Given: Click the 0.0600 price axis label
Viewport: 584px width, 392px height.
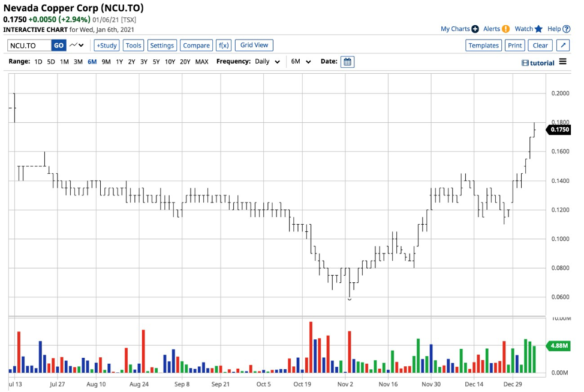Looking at the screenshot, I should click(x=560, y=297).
